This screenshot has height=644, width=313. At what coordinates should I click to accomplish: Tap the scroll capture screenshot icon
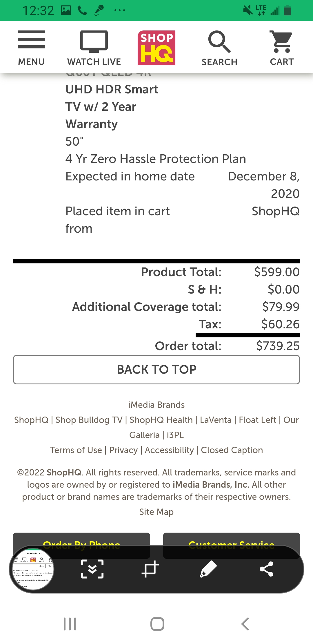click(x=92, y=569)
